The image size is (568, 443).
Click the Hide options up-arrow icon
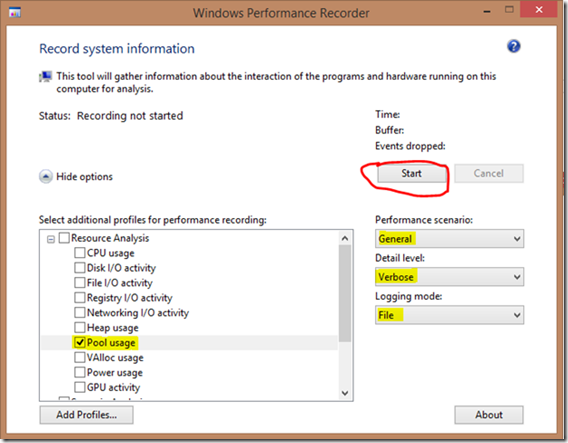point(46,176)
